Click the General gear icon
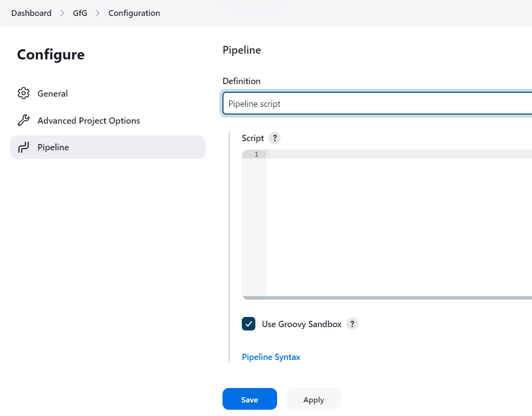The width and height of the screenshot is (532, 416). (23, 93)
